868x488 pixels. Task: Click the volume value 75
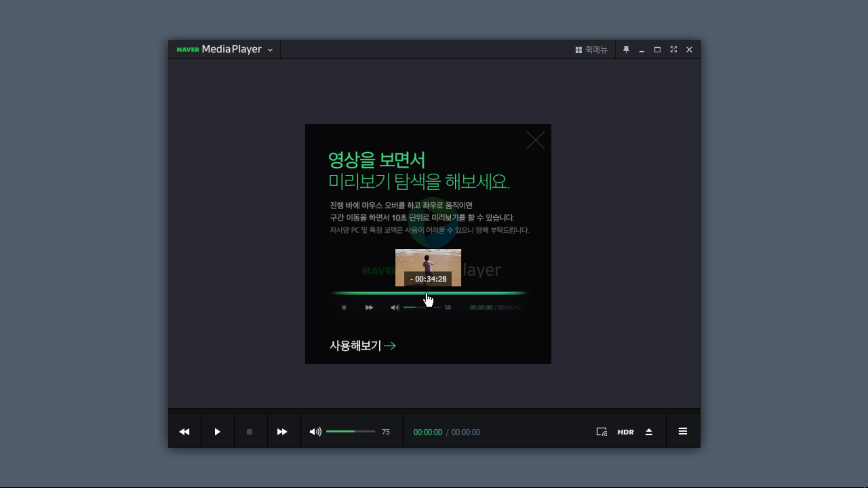[386, 432]
